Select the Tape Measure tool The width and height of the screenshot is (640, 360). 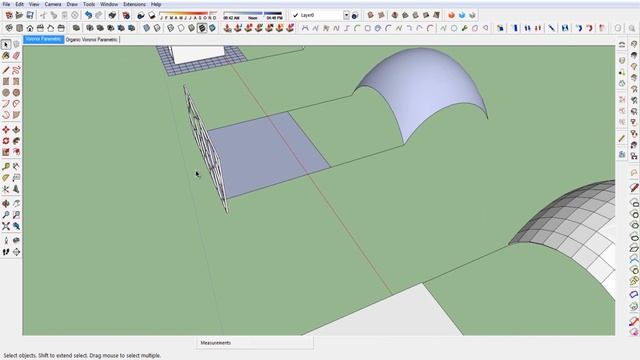tap(6, 167)
